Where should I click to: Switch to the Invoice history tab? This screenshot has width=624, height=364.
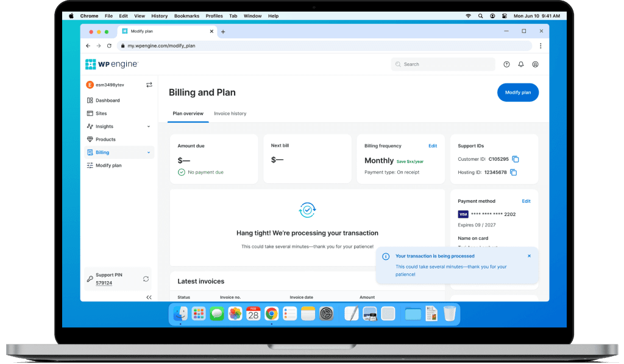point(230,114)
